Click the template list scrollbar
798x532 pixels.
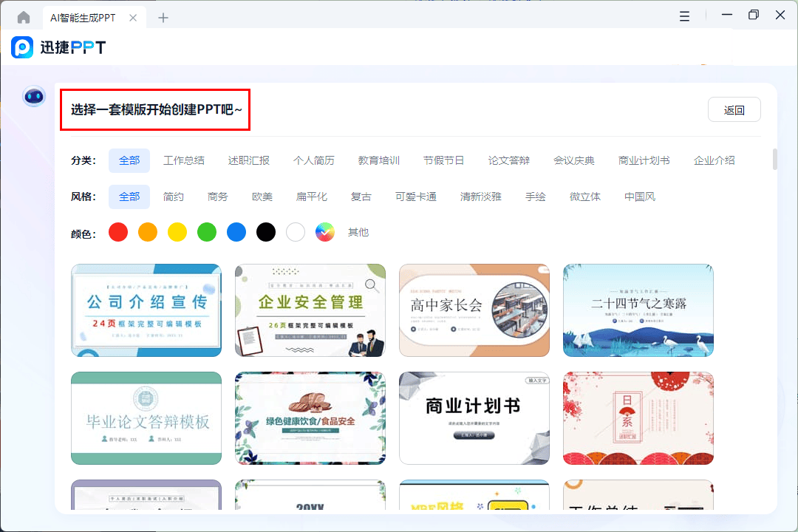[774, 159]
